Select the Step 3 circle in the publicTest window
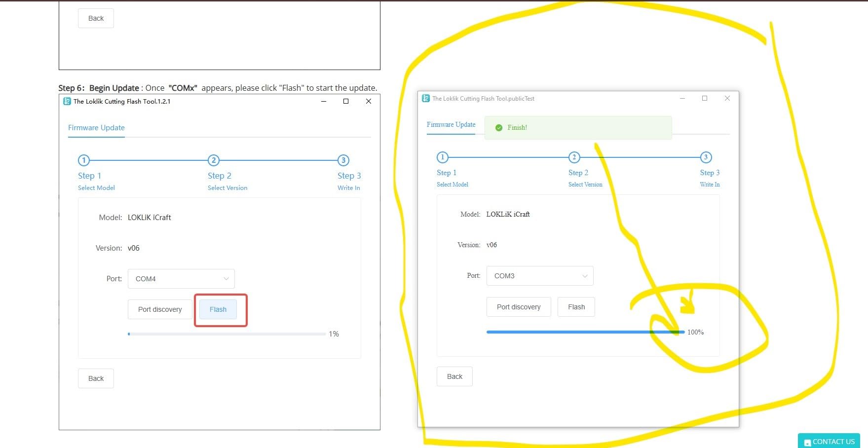Image resolution: width=868 pixels, height=448 pixels. point(706,157)
